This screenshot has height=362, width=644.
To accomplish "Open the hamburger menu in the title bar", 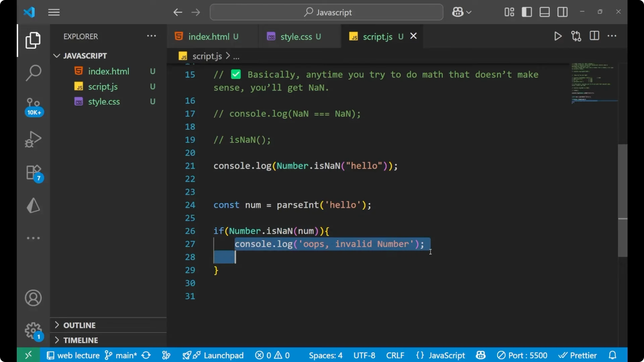I will click(54, 12).
